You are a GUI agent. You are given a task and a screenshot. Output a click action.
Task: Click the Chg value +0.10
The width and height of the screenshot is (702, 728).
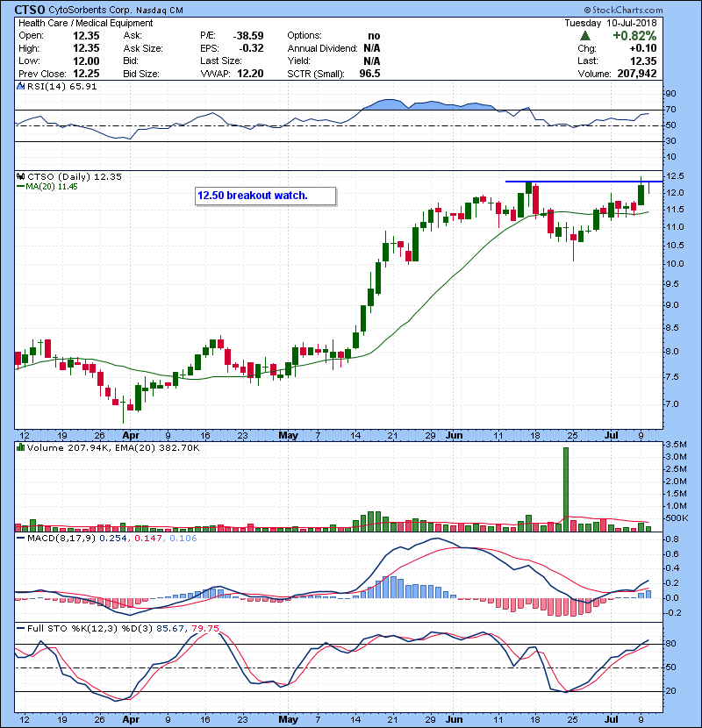[x=643, y=48]
